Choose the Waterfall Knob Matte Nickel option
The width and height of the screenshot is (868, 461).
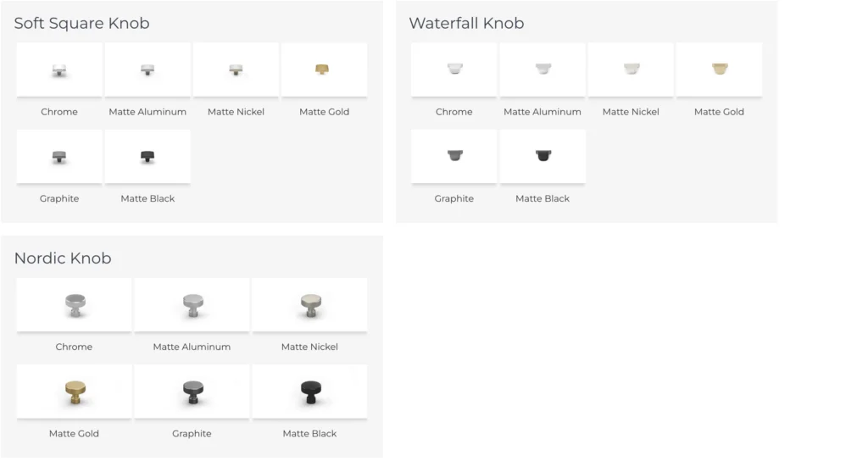click(x=631, y=69)
